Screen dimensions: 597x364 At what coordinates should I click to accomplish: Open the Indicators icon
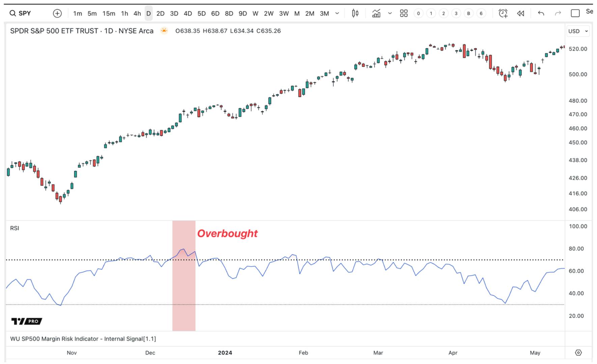coord(376,13)
